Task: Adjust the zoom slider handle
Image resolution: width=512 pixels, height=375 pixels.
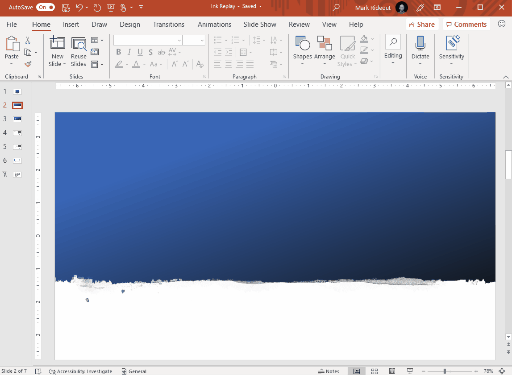Action: coord(445,371)
